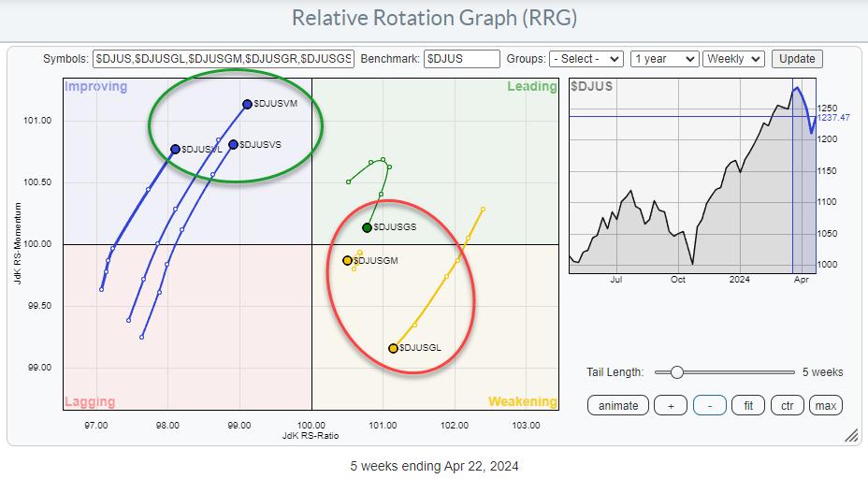Open the Groups select dropdown
868x479 pixels.
[x=586, y=58]
